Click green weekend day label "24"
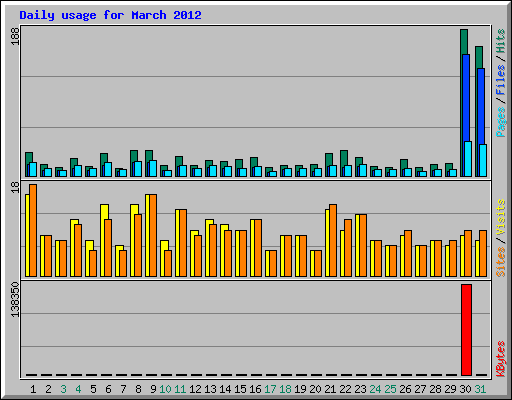The height and width of the screenshot is (400, 512). 375,389
